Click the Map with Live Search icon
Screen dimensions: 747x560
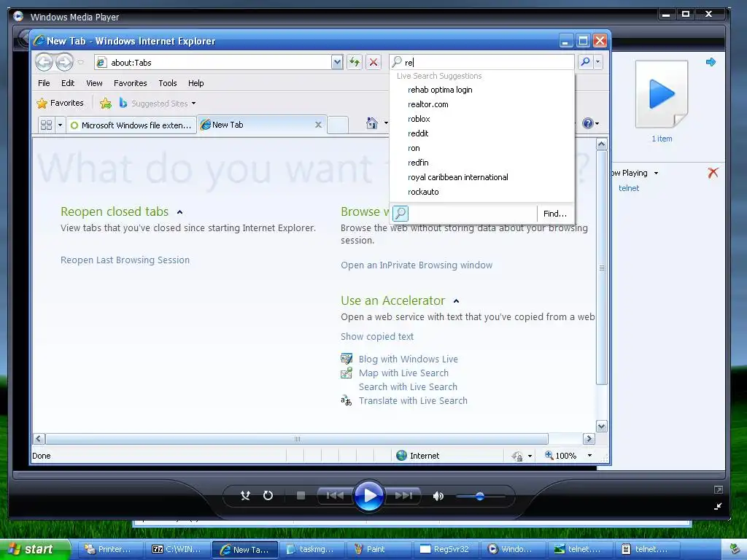pos(347,373)
